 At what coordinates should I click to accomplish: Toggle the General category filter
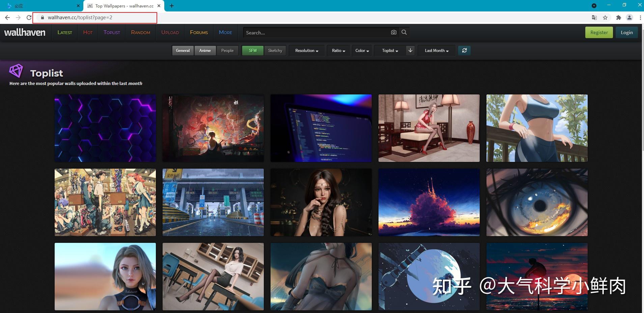183,51
